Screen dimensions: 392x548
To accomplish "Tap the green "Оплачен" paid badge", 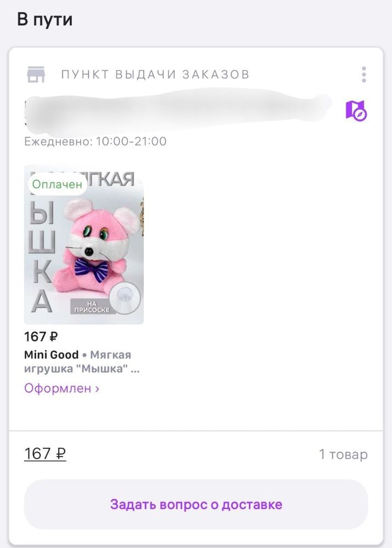I will [x=57, y=184].
